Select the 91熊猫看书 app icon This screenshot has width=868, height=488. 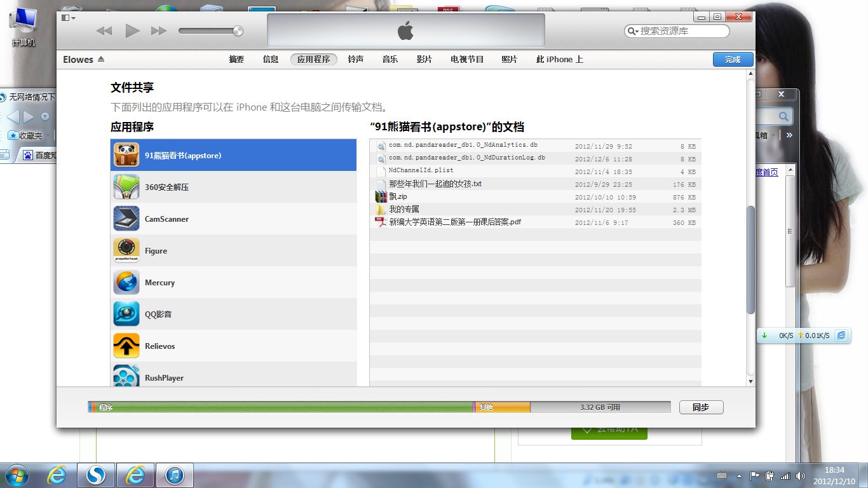[x=126, y=155]
